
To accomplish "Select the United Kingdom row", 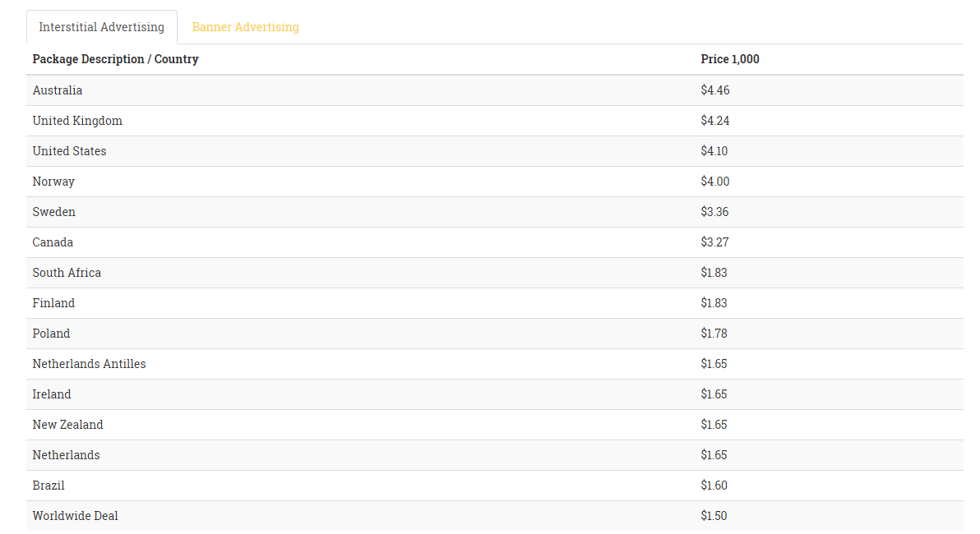I will (x=494, y=121).
